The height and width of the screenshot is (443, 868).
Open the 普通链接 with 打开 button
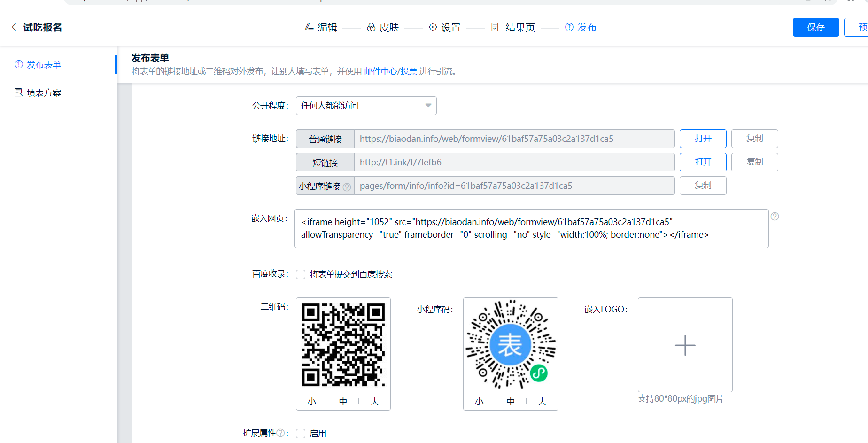click(703, 139)
